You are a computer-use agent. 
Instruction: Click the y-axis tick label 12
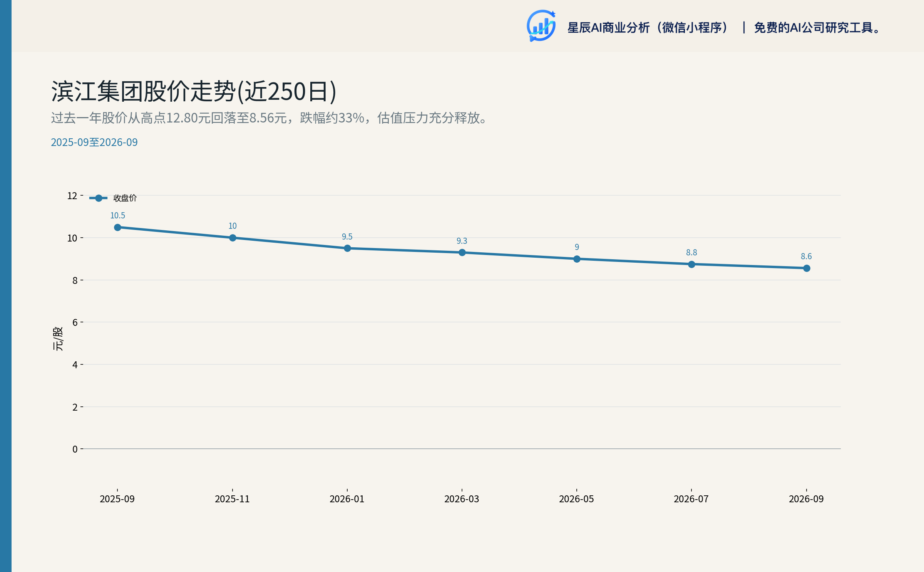(72, 196)
